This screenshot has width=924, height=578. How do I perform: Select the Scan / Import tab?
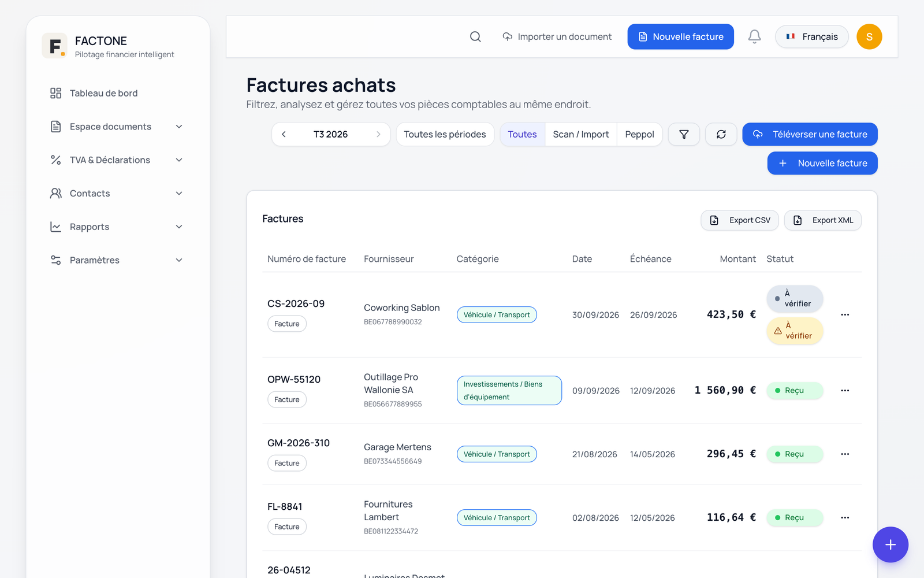click(581, 134)
